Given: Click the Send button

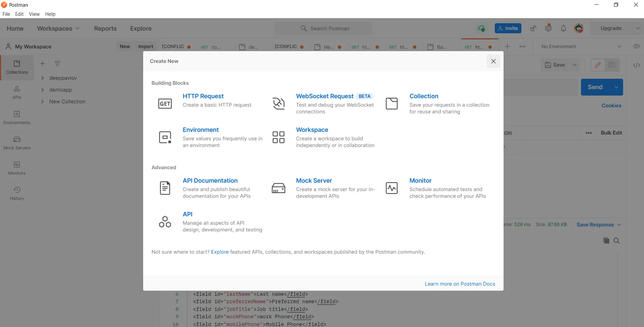Looking at the screenshot, I should [x=595, y=87].
